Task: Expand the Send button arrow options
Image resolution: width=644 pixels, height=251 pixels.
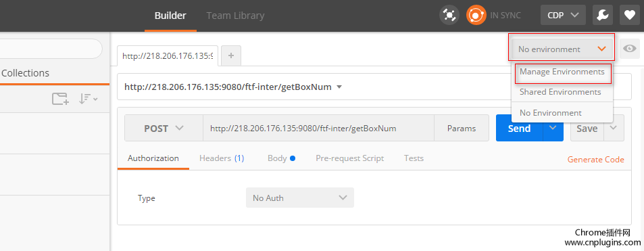Action: pos(553,129)
